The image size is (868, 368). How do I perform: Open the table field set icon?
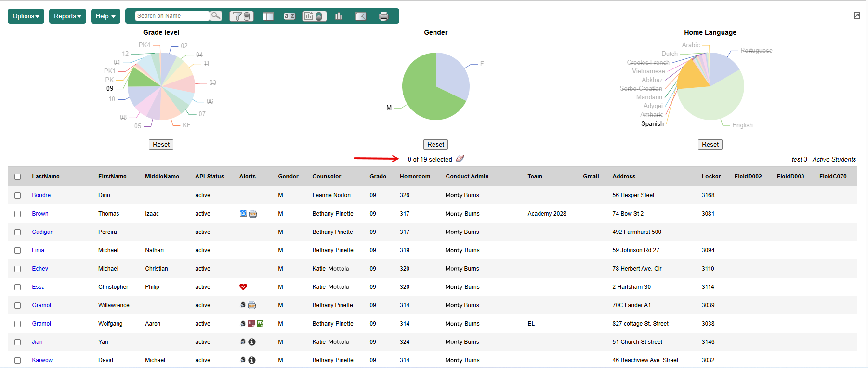[268, 16]
